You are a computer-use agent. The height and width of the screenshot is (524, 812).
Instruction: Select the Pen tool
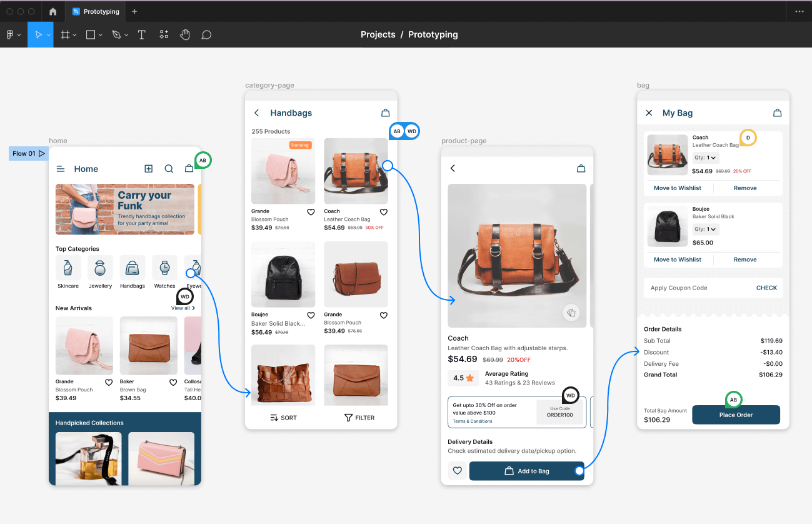[116, 34]
